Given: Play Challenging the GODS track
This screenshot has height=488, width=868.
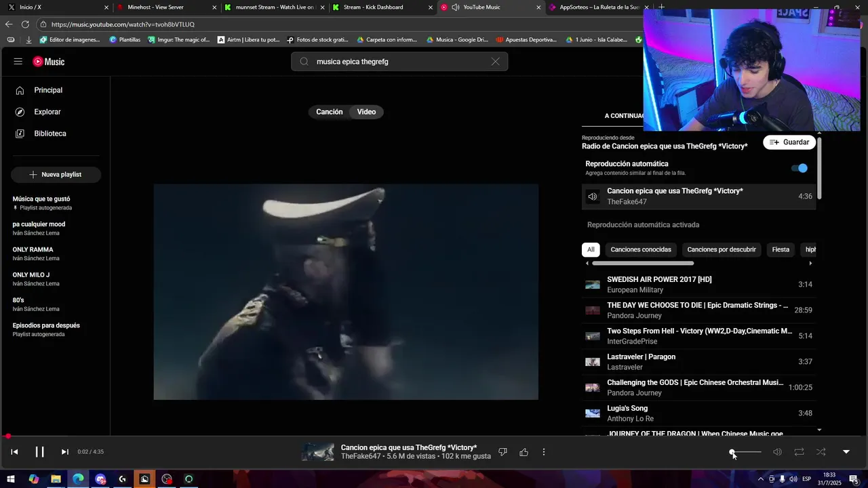Looking at the screenshot, I should pyautogui.click(x=698, y=388).
